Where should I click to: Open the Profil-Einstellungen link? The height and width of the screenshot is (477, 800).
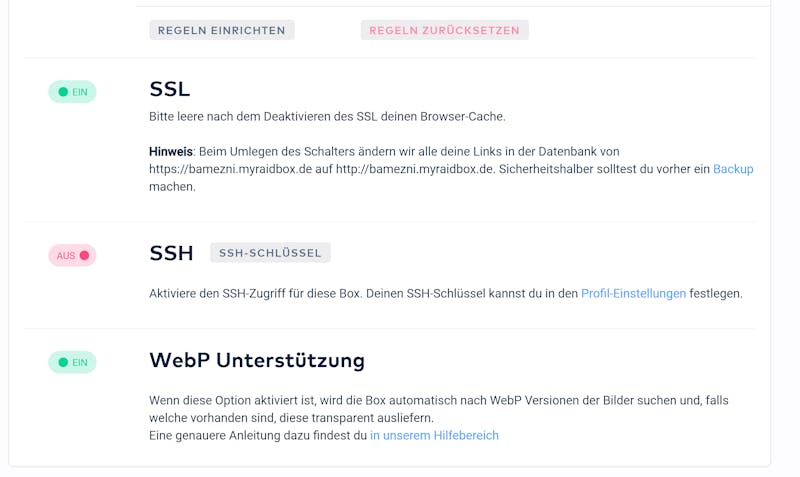click(633, 293)
